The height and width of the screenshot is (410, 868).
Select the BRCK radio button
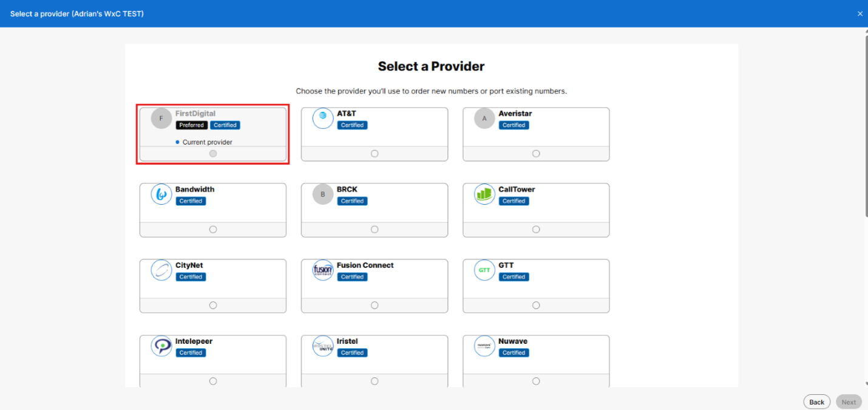[375, 230]
